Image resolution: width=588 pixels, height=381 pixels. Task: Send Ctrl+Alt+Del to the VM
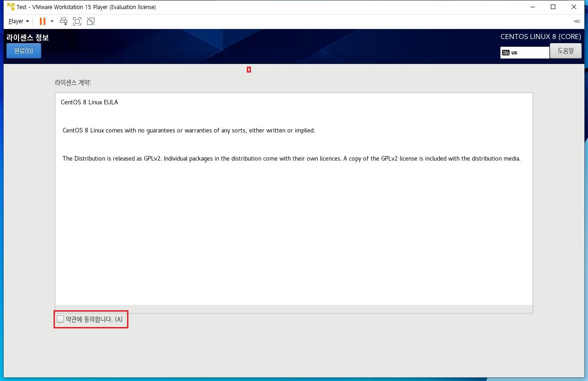[x=64, y=21]
